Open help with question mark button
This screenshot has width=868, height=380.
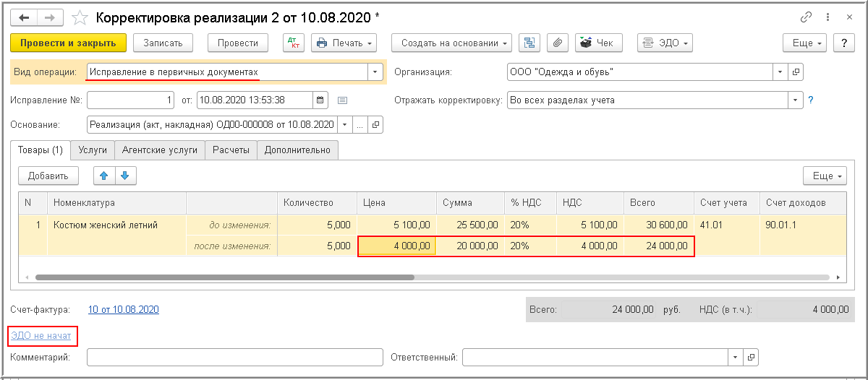(x=844, y=43)
